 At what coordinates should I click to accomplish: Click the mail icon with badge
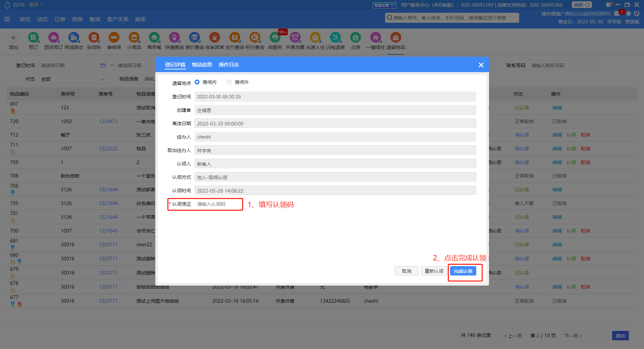(x=617, y=13)
